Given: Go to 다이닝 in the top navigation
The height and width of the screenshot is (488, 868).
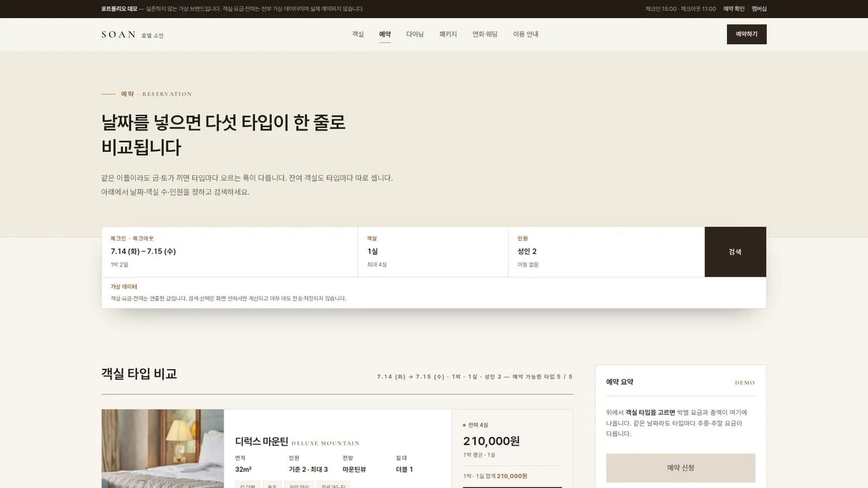Looking at the screenshot, I should (415, 34).
